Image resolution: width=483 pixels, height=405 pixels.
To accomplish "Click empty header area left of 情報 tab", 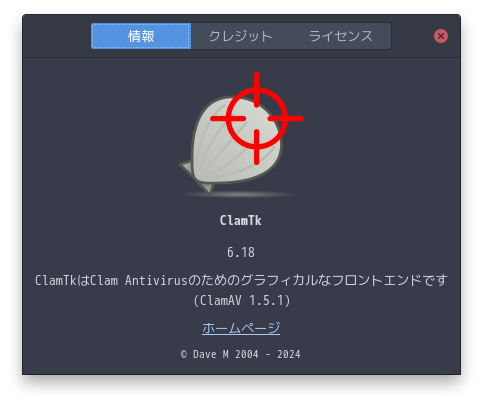I will 57,36.
